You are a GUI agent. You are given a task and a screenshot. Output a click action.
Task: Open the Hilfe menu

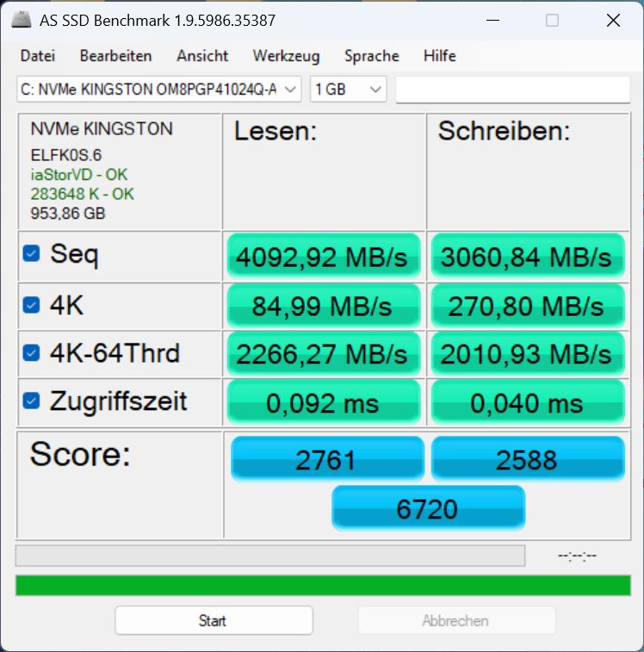(x=440, y=56)
